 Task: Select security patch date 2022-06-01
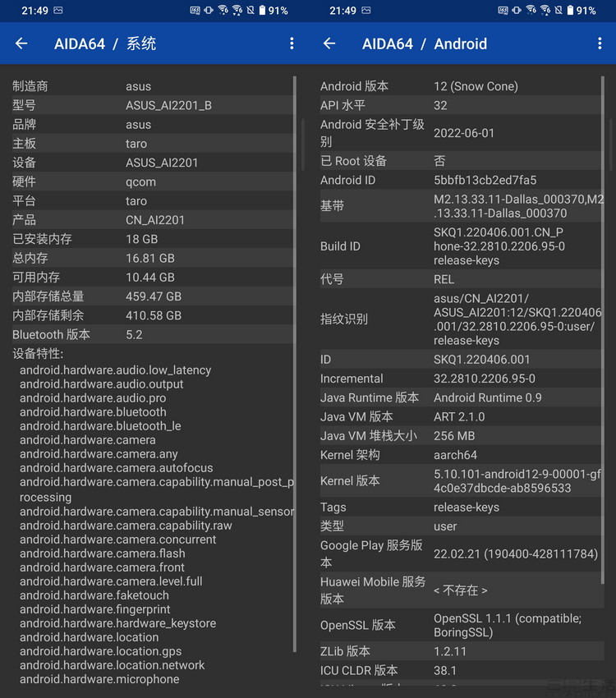click(x=464, y=133)
